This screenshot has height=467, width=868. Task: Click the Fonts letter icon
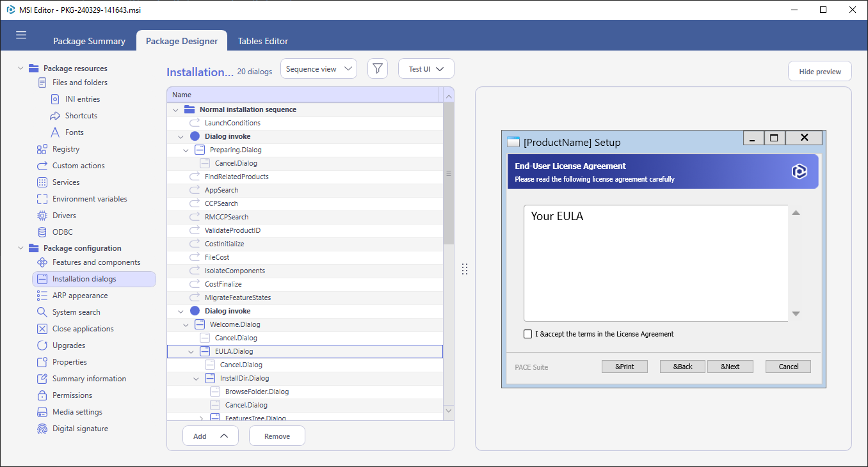pos(55,132)
